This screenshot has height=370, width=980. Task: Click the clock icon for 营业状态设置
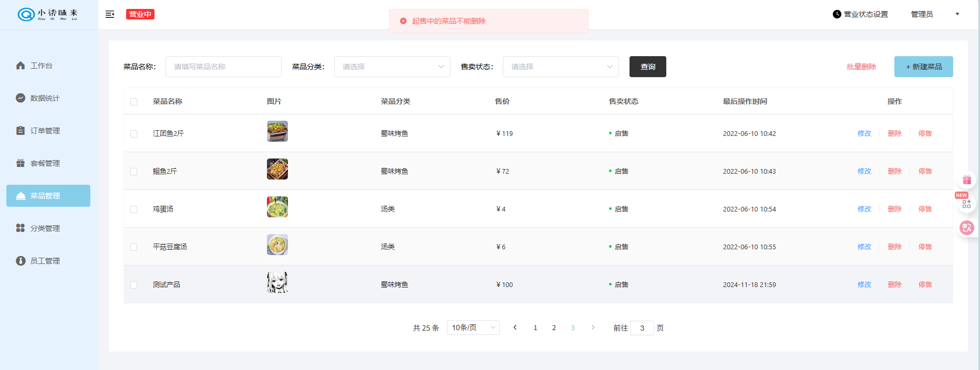tap(837, 14)
